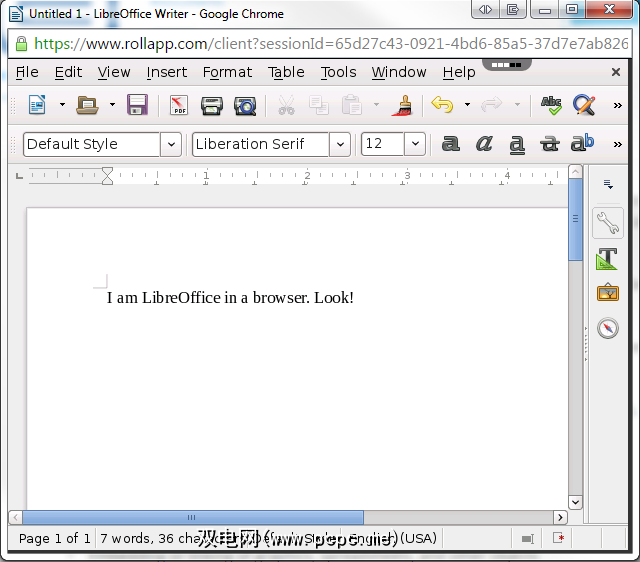Click the Print icon

(x=211, y=106)
